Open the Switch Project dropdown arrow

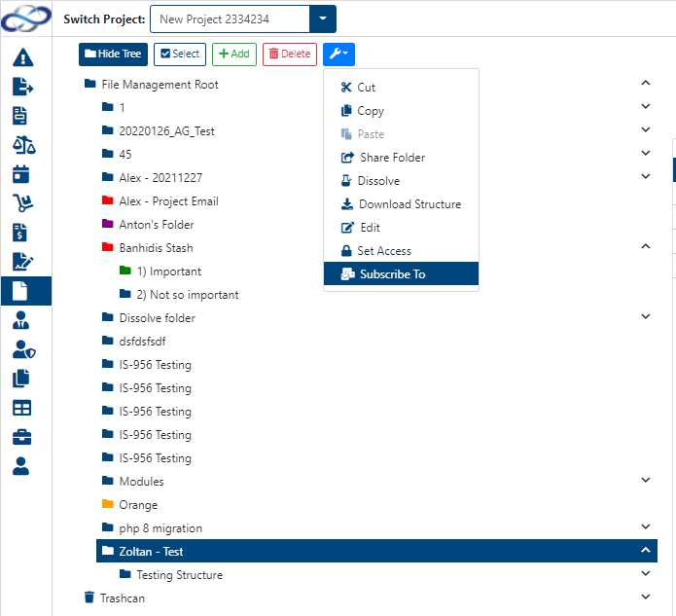coord(323,18)
